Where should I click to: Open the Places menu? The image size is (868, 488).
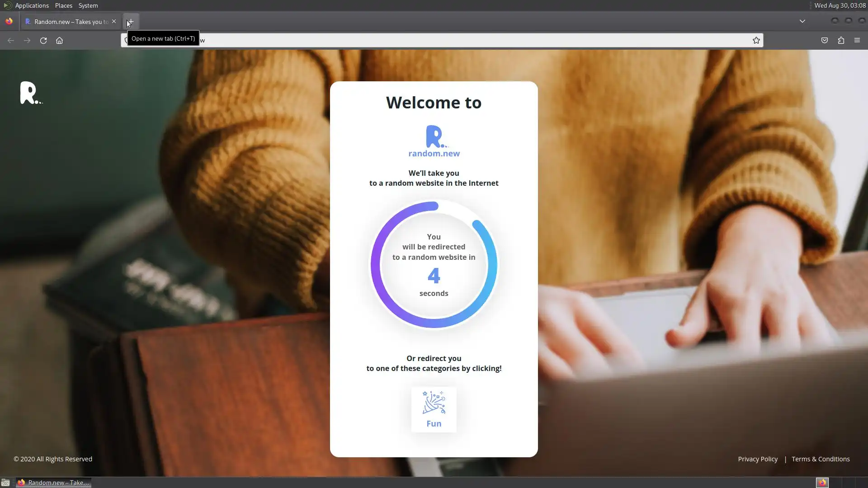63,5
